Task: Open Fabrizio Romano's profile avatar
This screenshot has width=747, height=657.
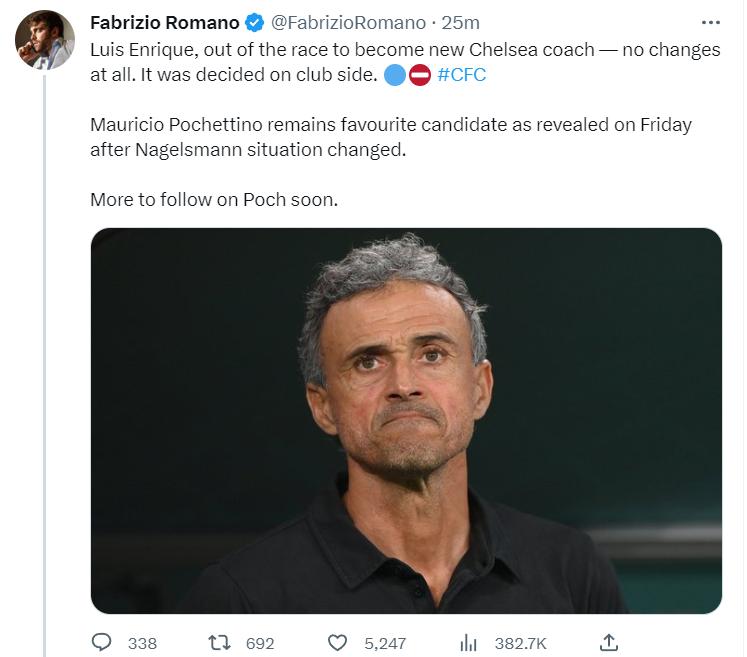Action: [45, 40]
